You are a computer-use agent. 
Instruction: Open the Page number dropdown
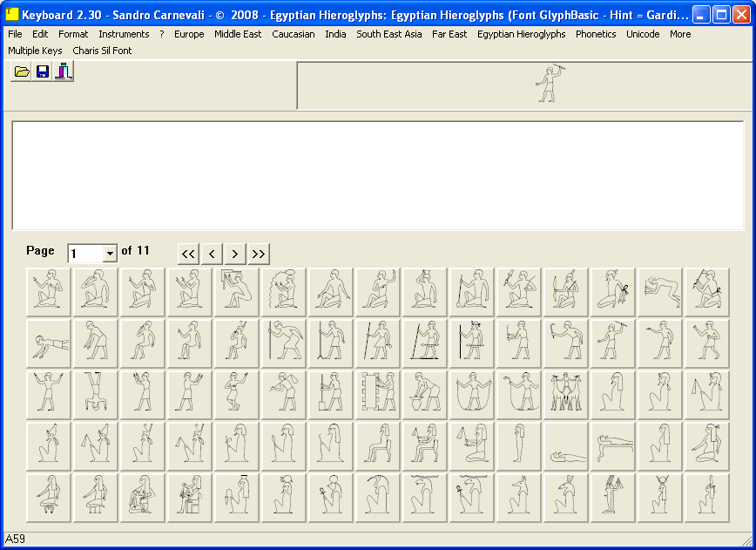pyautogui.click(x=110, y=254)
